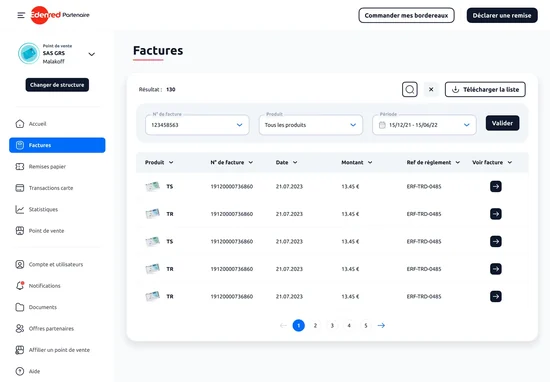Sort by N° de facture column header
The height and width of the screenshot is (382, 550).
(x=232, y=162)
